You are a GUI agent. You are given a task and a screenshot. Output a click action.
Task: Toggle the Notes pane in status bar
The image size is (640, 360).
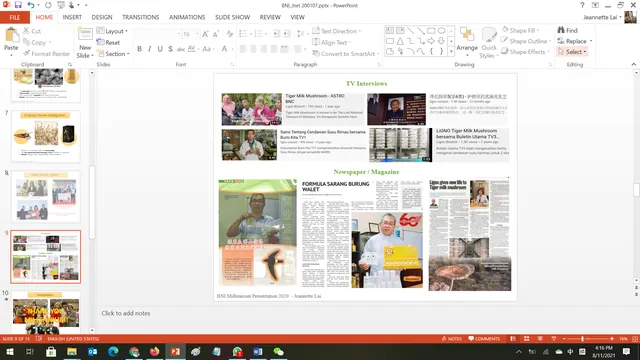(451, 339)
